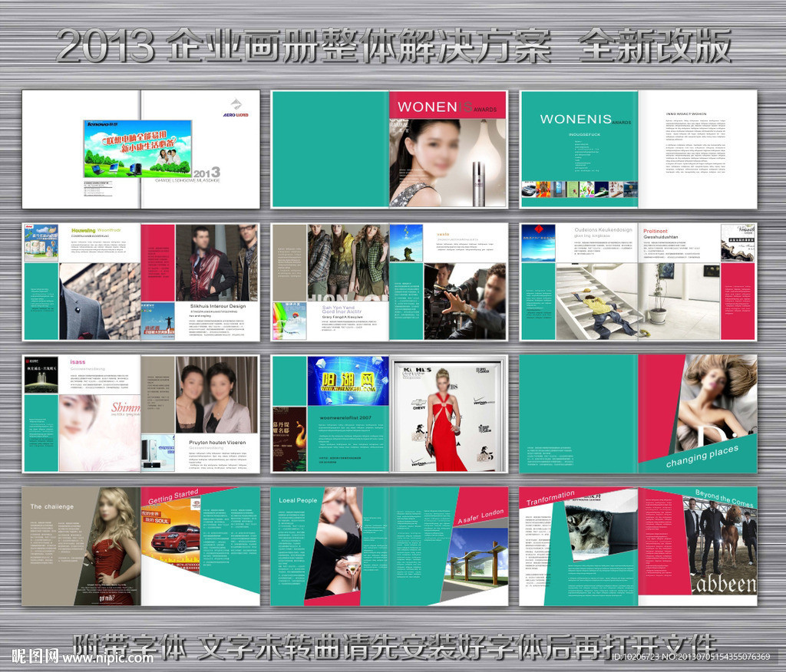This screenshot has width=786, height=672.
Task: Click the two men in leather jackets photo
Action: point(216,262)
